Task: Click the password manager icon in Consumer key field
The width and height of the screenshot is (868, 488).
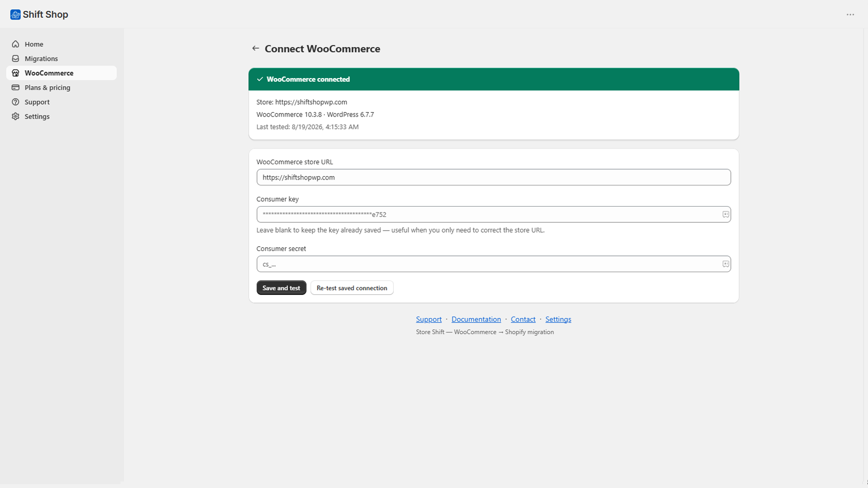Action: 725,214
